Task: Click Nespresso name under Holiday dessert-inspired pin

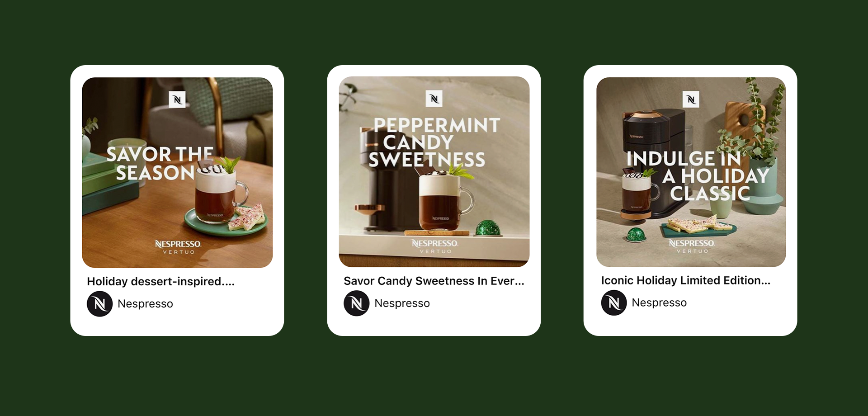Action: pyautogui.click(x=145, y=304)
